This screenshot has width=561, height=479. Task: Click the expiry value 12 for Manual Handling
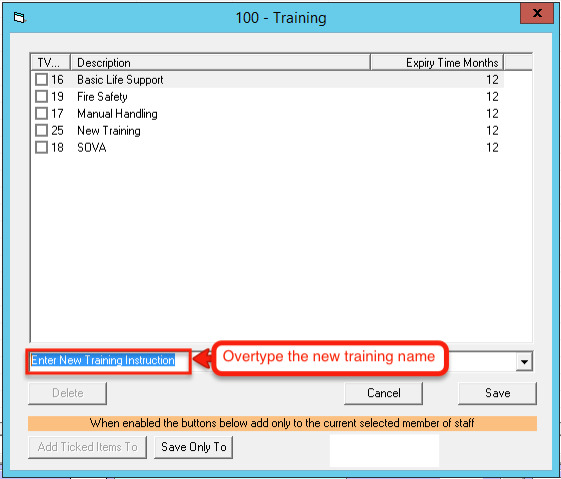click(x=492, y=113)
